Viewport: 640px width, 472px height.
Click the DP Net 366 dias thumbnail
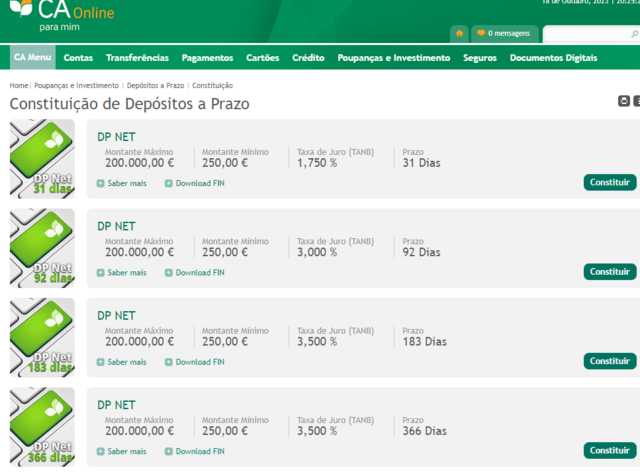click(x=42, y=427)
